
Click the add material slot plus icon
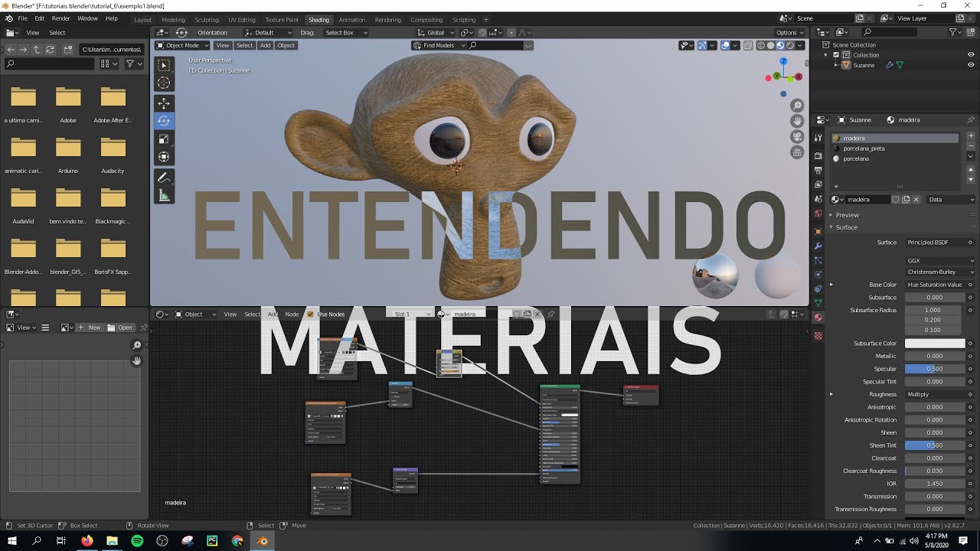[971, 136]
